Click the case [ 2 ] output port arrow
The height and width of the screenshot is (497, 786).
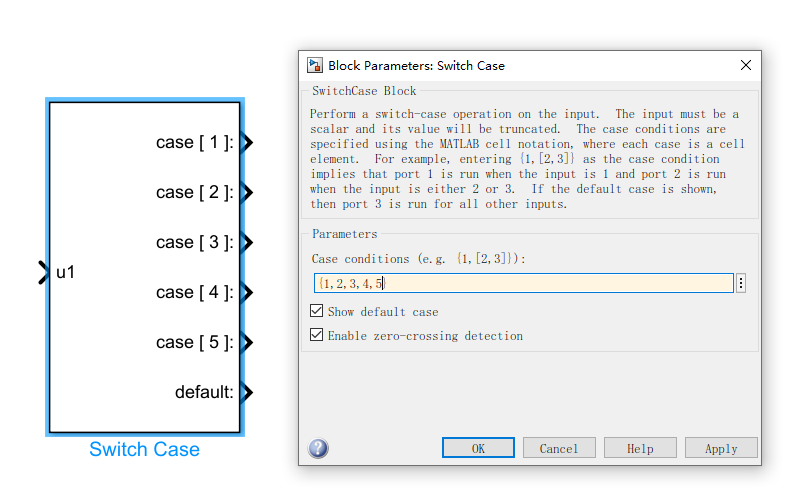247,192
